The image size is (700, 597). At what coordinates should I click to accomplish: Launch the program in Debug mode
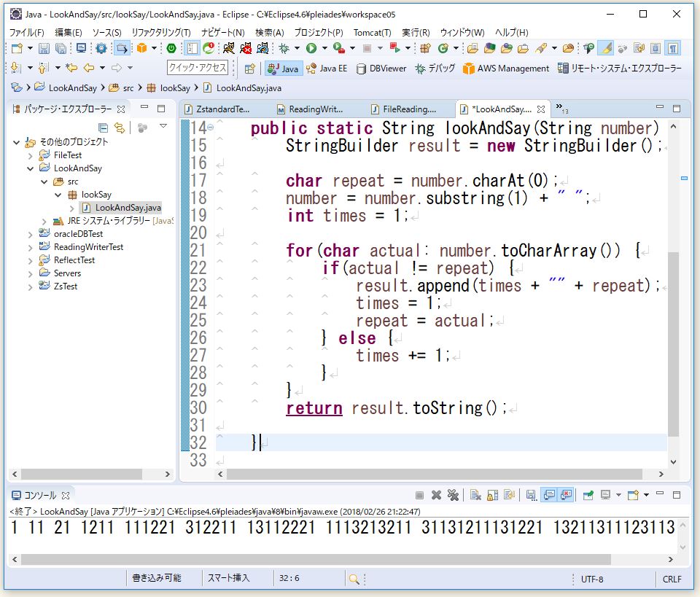[284, 48]
